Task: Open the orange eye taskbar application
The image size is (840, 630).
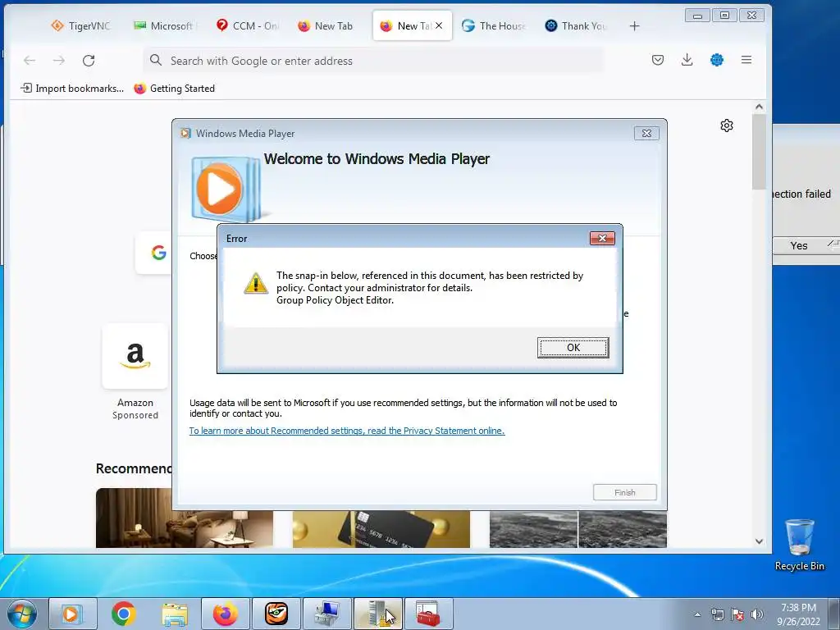Action: click(x=276, y=614)
